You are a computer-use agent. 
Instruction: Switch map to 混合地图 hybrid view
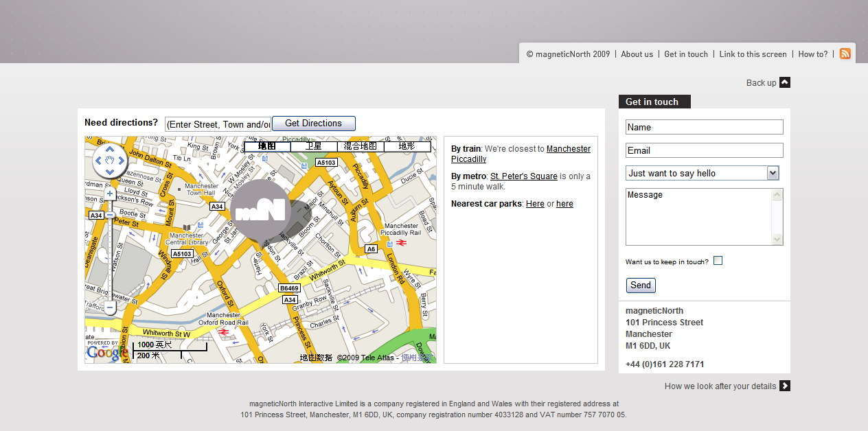(x=361, y=146)
